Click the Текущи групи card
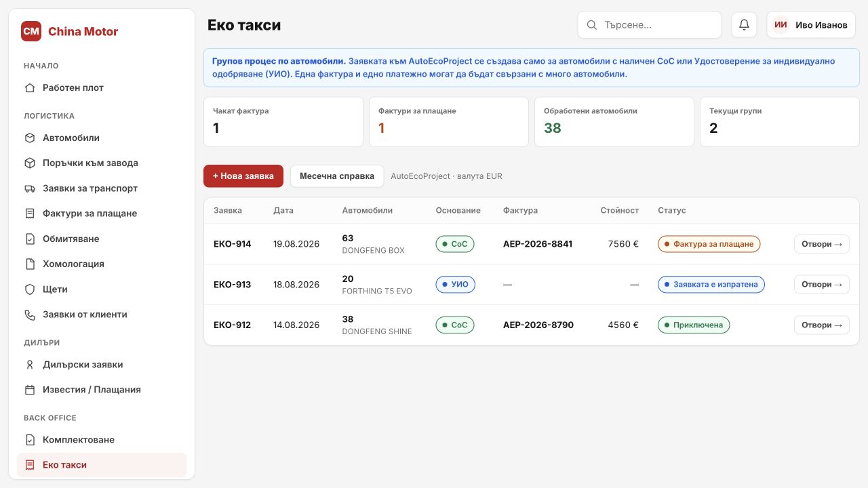The width and height of the screenshot is (868, 488). tap(780, 122)
